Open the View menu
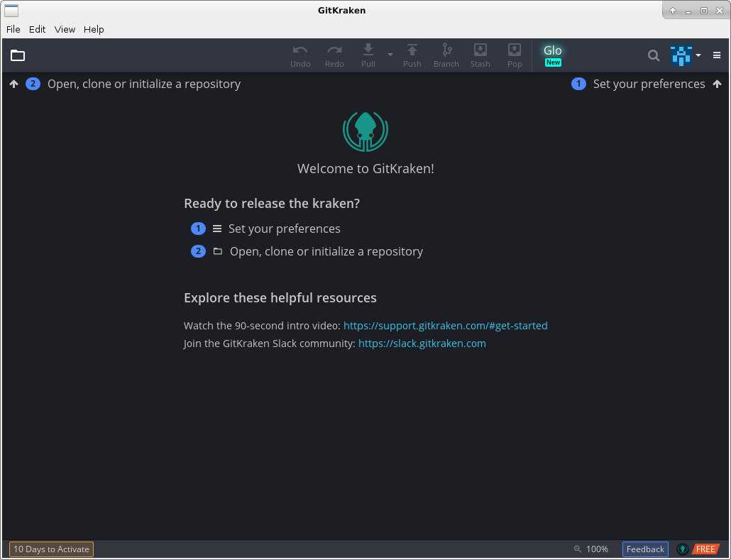 point(65,29)
